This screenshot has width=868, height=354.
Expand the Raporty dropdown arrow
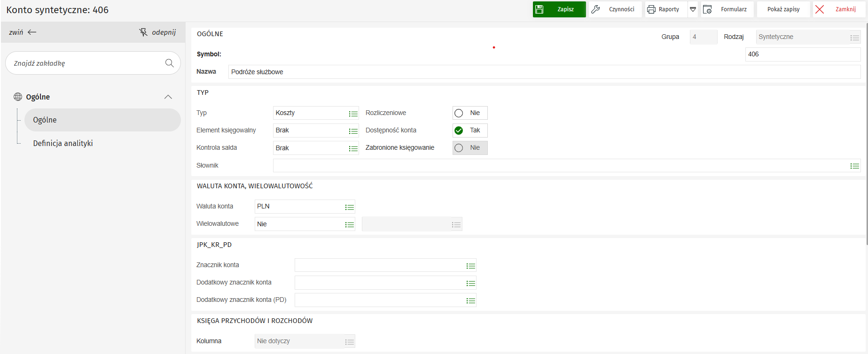[x=693, y=9]
